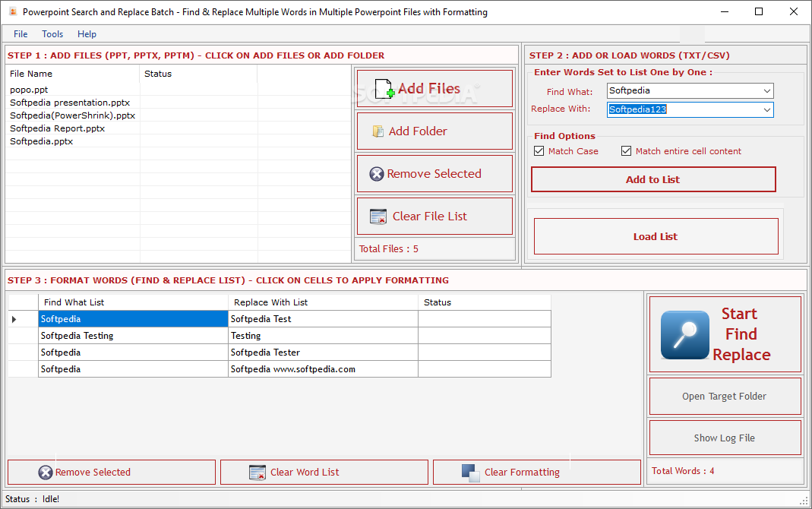Select Softpedia Report.pptx file

(x=58, y=128)
